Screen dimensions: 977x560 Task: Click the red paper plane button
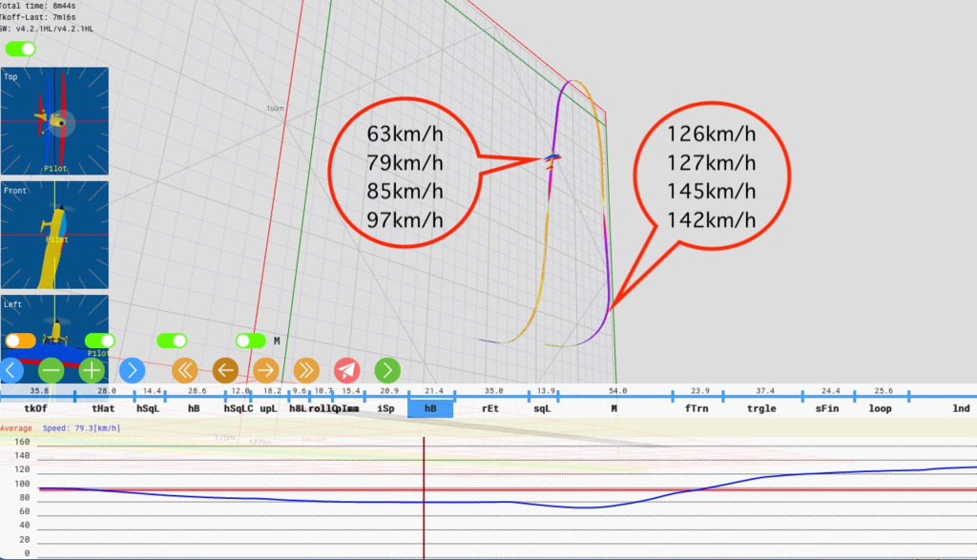tap(347, 371)
